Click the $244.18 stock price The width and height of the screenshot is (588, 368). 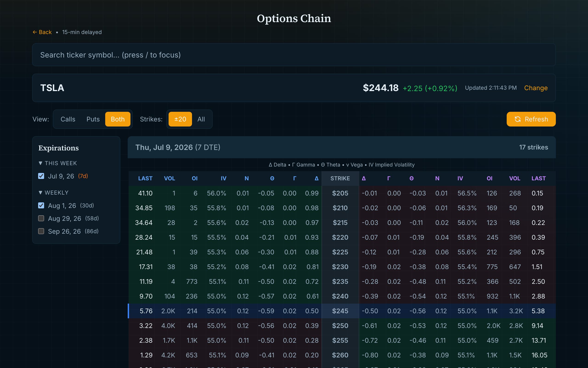pyautogui.click(x=381, y=88)
